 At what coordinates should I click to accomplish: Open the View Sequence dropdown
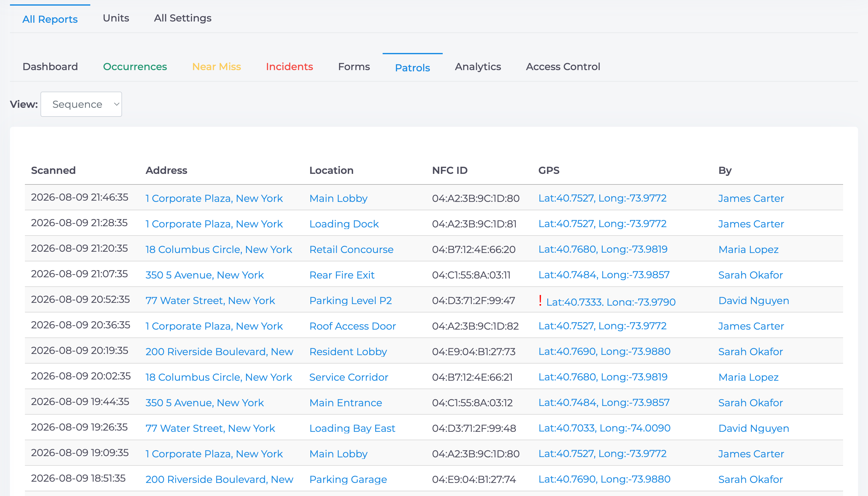81,104
